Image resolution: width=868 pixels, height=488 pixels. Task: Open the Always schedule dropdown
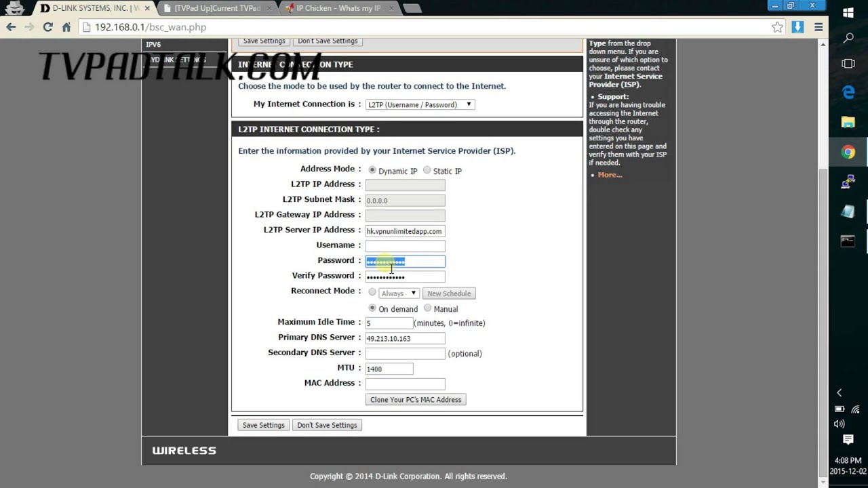point(399,293)
